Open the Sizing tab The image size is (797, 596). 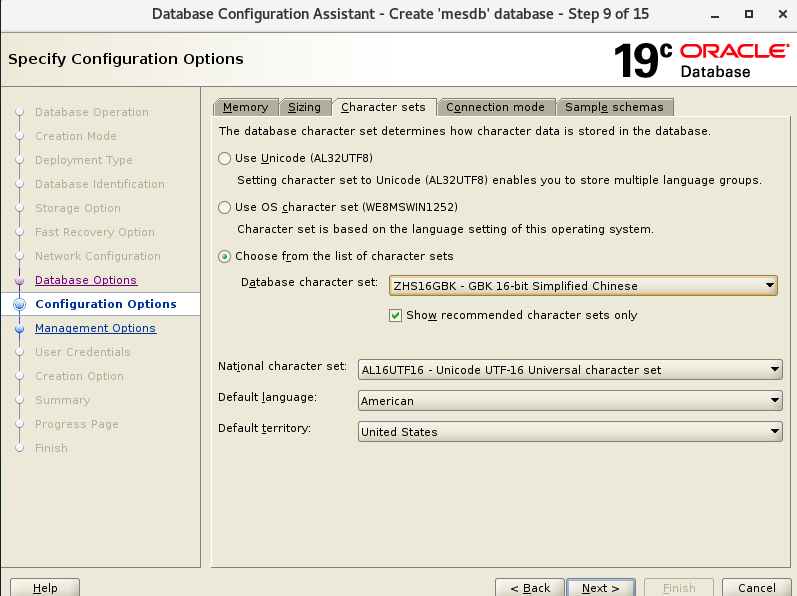(304, 107)
